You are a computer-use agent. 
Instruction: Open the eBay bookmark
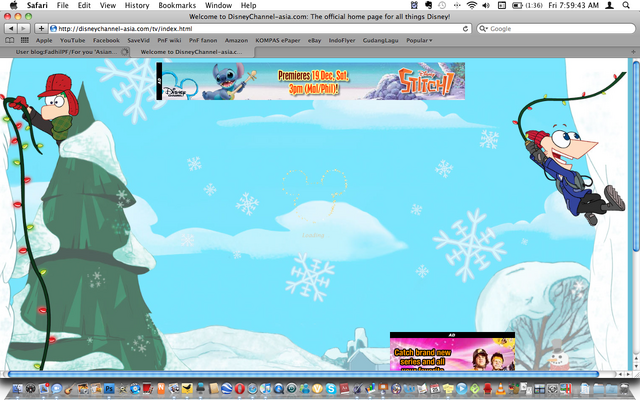tap(314, 40)
